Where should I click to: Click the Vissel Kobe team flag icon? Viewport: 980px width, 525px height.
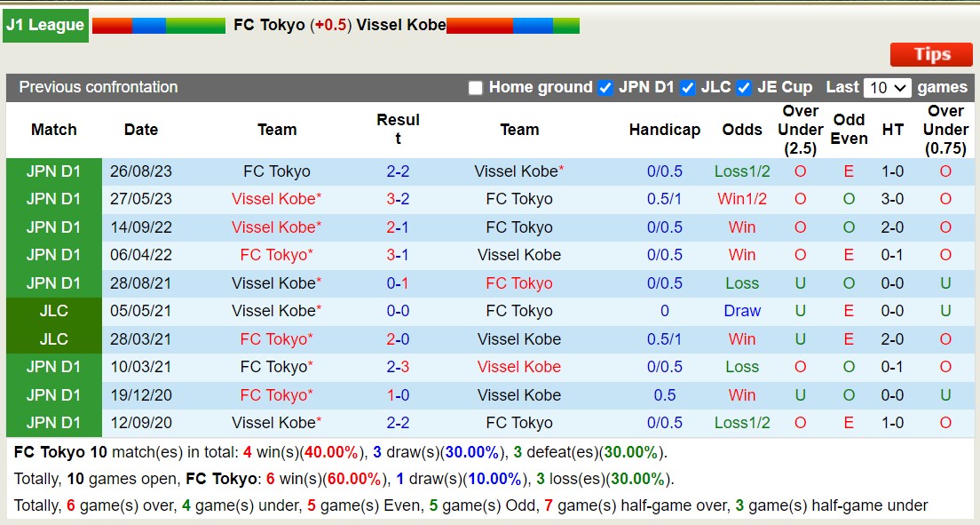tap(513, 25)
